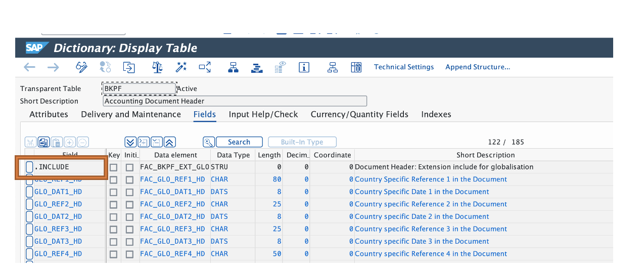Click the Display Object List hierarchy icon
The width and height of the screenshot is (644, 271).
pos(233,67)
